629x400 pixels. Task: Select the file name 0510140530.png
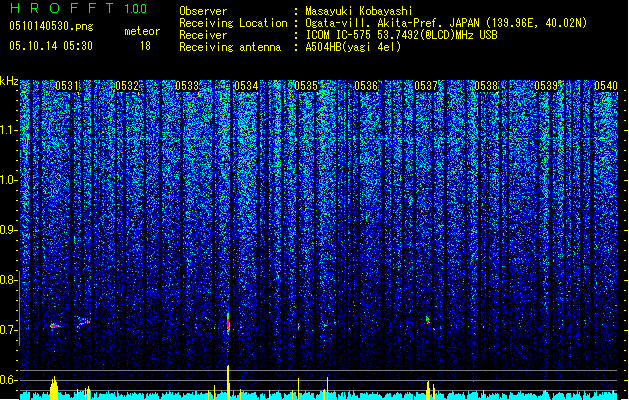pyautogui.click(x=51, y=26)
